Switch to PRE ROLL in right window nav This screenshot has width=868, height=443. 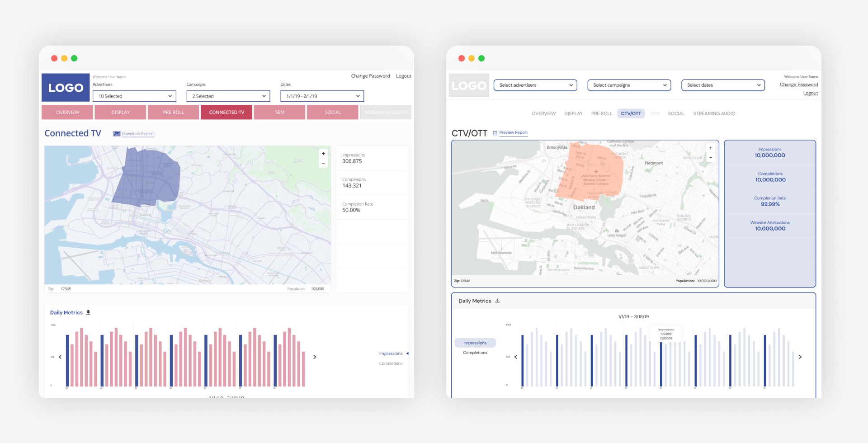[x=601, y=113]
